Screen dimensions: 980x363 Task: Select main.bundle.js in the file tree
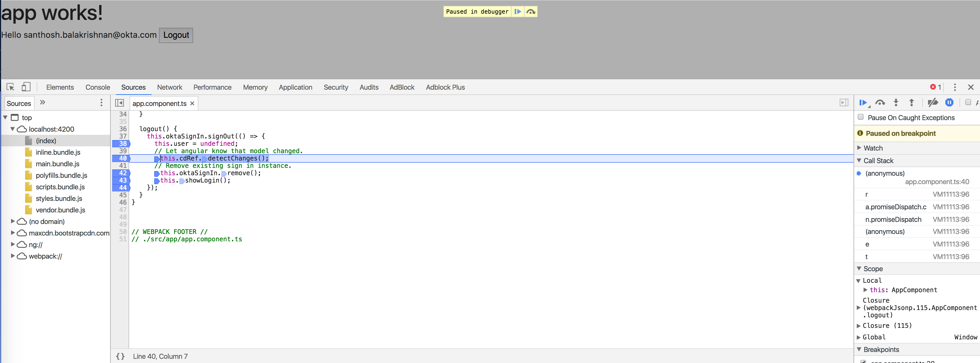[57, 164]
